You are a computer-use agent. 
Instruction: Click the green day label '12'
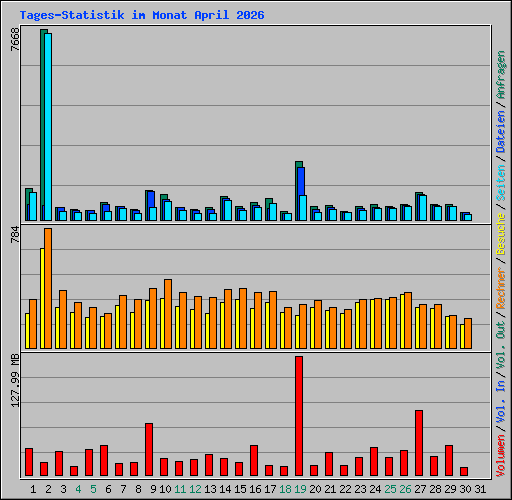click(195, 489)
